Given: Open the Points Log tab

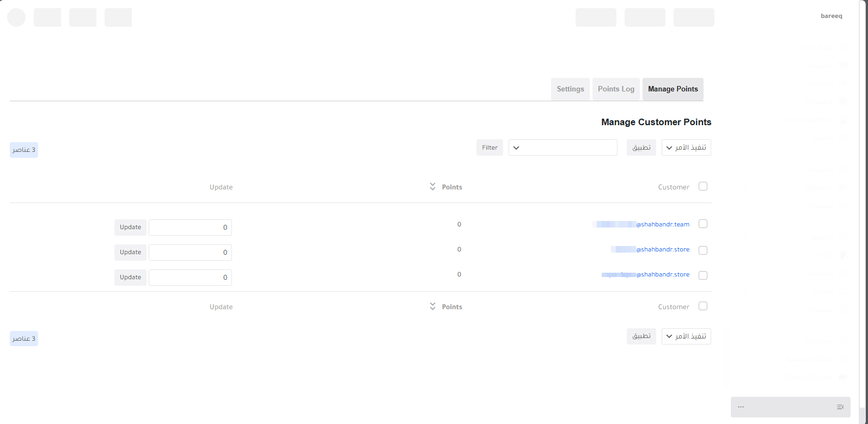Looking at the screenshot, I should [616, 89].
